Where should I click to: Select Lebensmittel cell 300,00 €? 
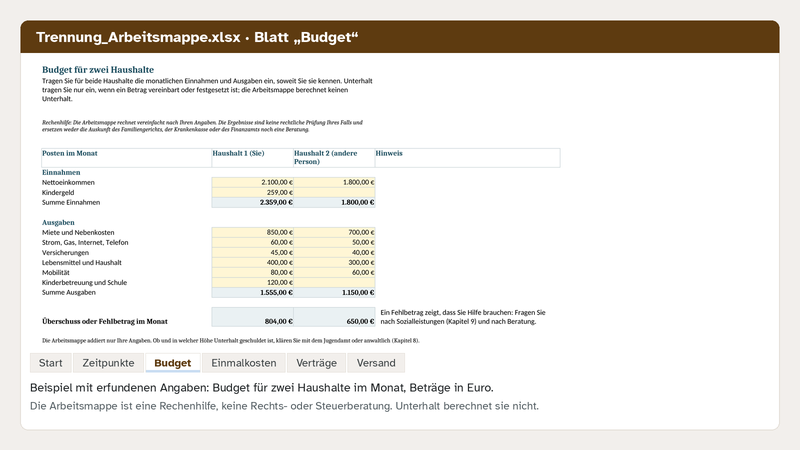[x=334, y=262]
